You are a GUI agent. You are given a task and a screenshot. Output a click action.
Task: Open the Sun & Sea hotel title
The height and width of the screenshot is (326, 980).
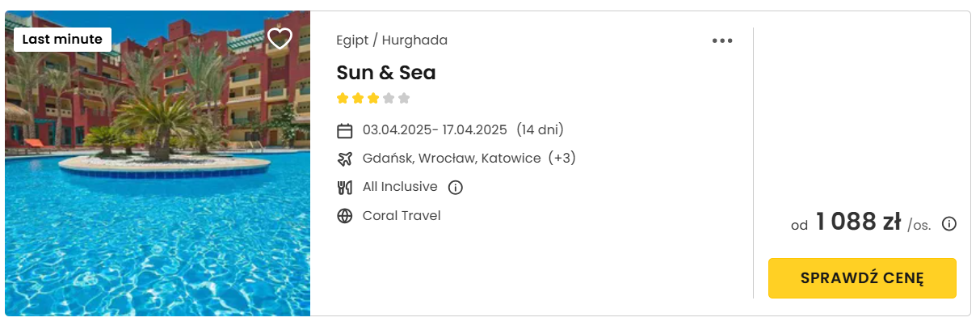[386, 73]
